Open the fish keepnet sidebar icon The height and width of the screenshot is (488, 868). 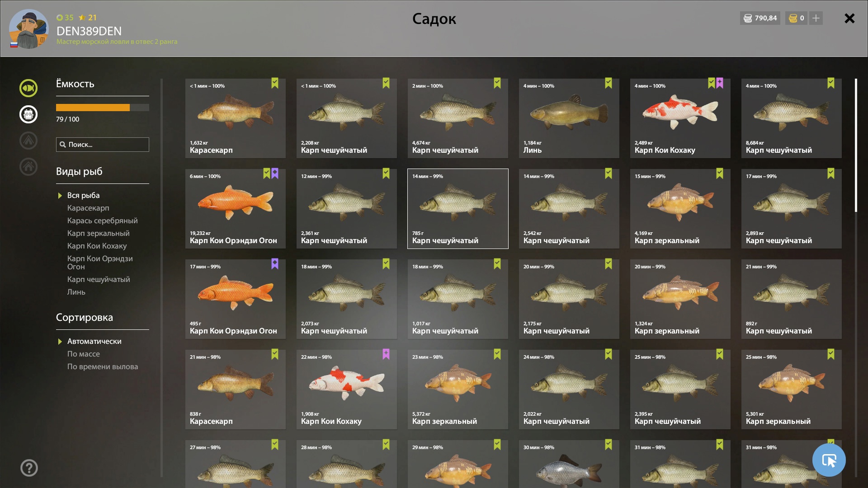[x=28, y=88]
